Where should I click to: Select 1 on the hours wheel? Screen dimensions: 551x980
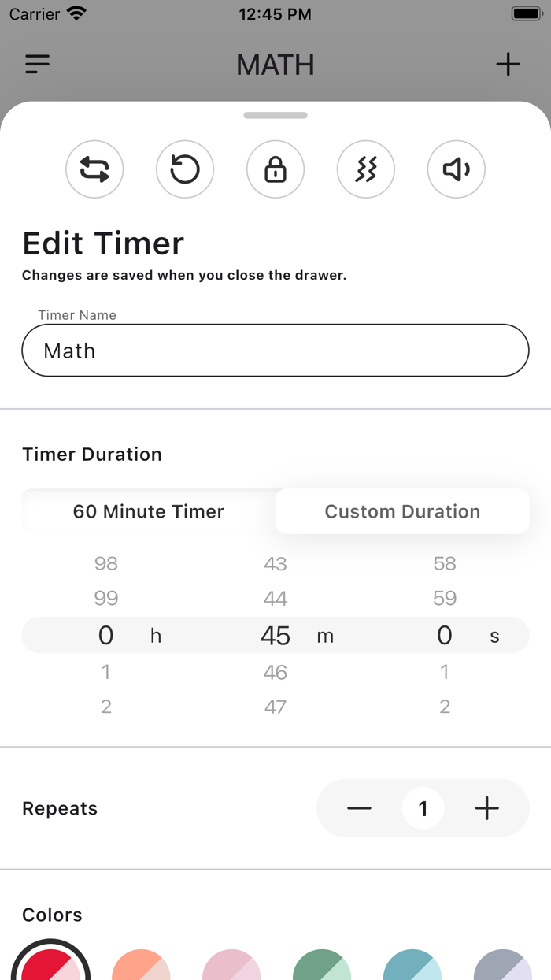pyautogui.click(x=106, y=671)
